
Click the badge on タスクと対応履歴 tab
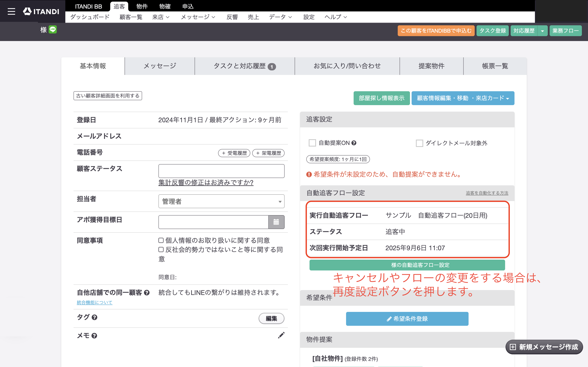[x=272, y=67]
